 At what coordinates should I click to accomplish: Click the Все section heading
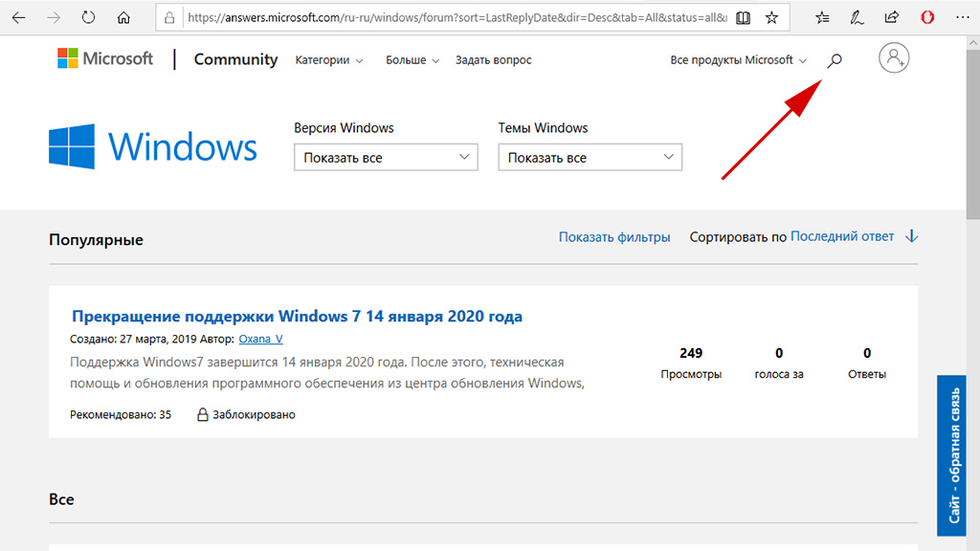click(x=61, y=499)
